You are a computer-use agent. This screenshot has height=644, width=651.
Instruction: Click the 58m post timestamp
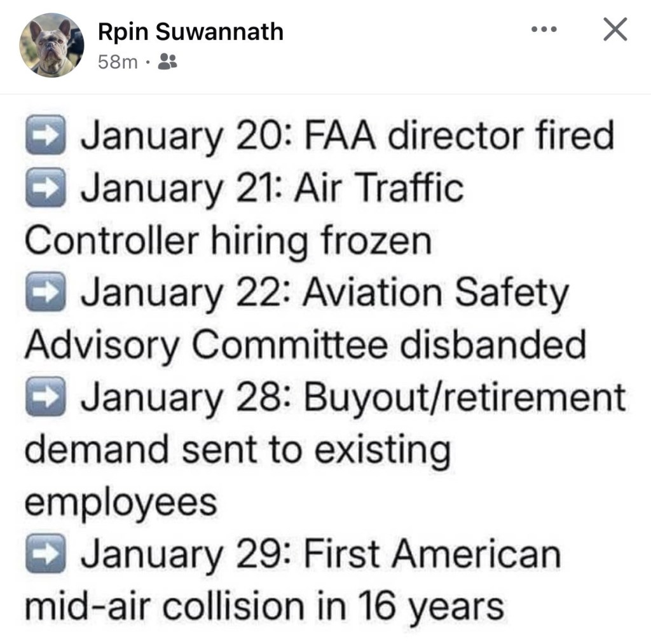pyautogui.click(x=118, y=62)
